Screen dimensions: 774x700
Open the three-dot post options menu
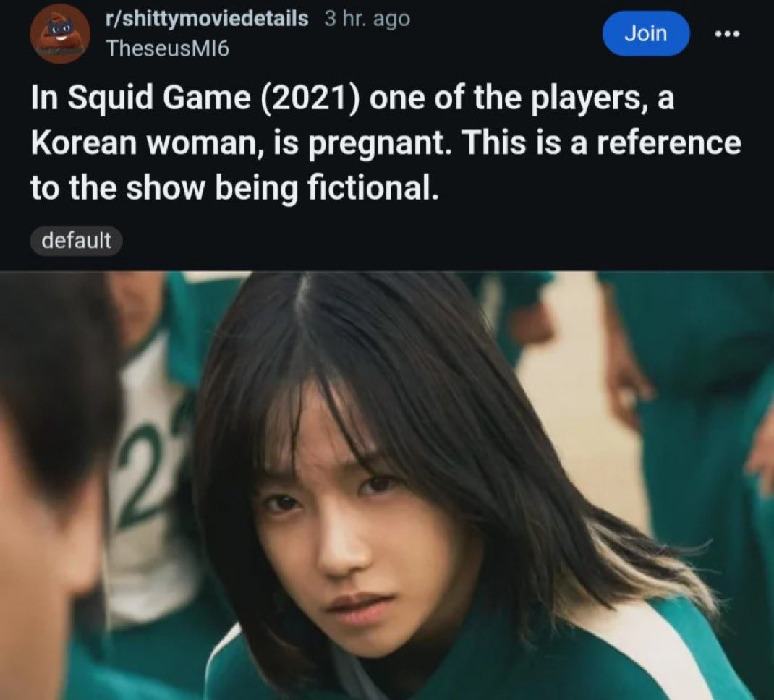point(727,34)
